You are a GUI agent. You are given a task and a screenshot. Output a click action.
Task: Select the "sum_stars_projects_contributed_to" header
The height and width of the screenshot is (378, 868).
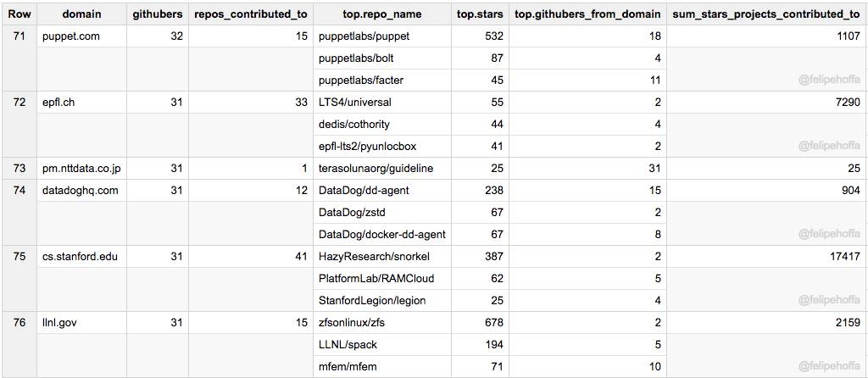(x=765, y=14)
